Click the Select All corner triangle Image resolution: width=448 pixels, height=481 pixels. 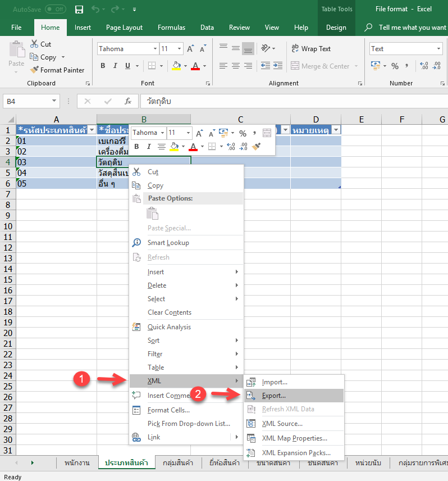11,119
